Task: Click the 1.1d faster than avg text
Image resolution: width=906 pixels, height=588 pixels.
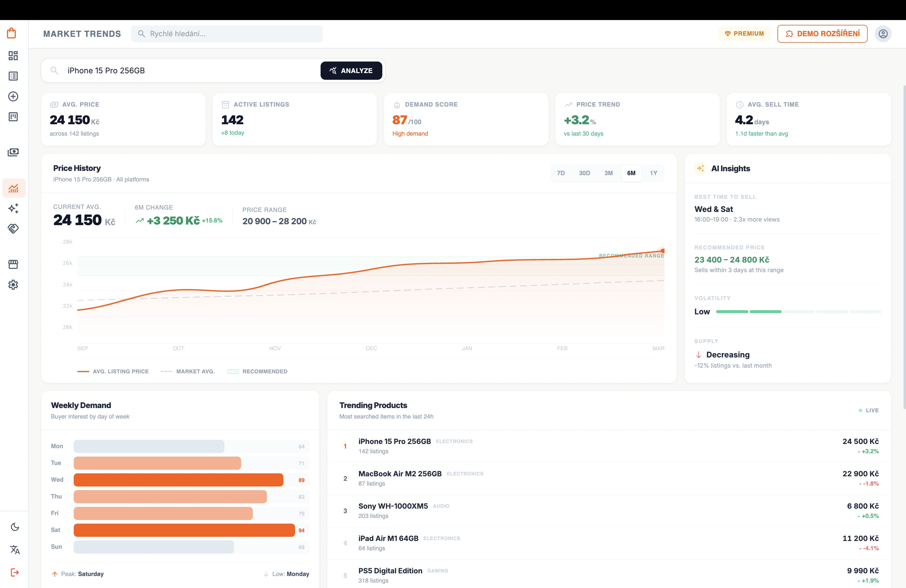Action: [x=761, y=134]
